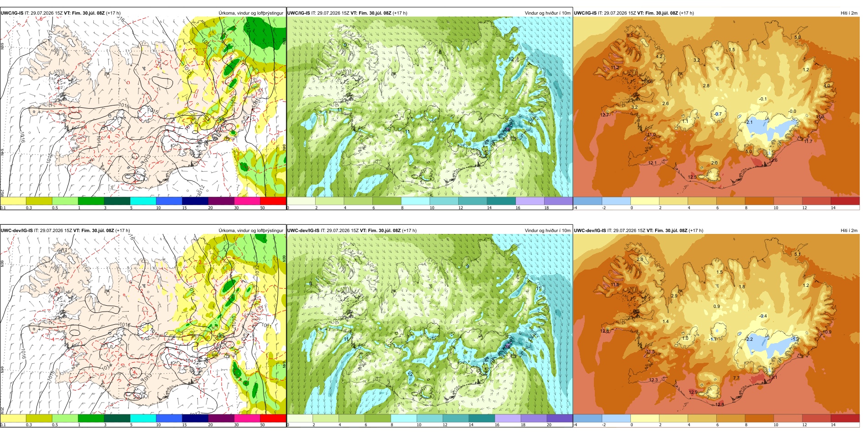
Task: Click the 9.1 temperature value in UWC map
Action: coord(630,36)
